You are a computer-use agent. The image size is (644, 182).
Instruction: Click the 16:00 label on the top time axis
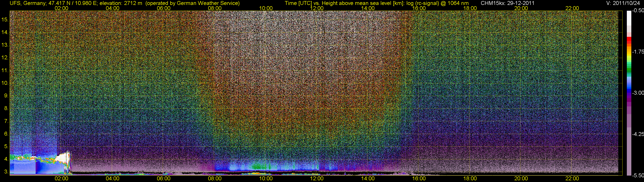[x=419, y=8]
